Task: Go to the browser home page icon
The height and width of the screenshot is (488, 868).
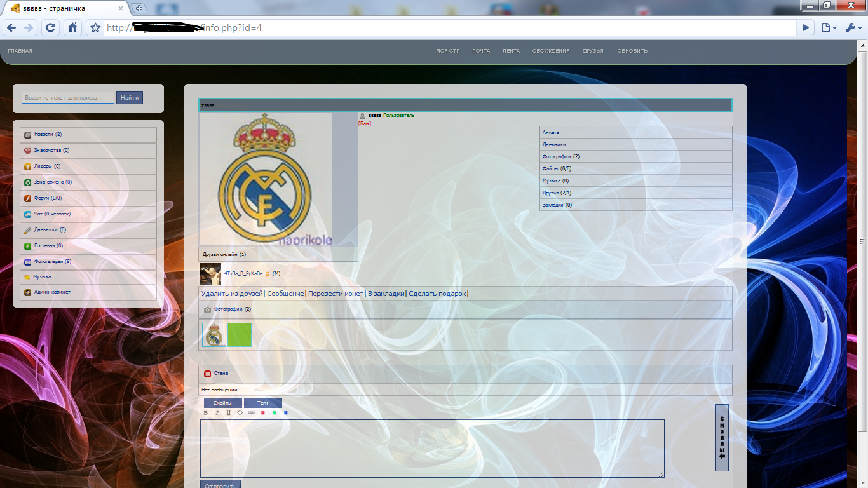Action: 72,27
